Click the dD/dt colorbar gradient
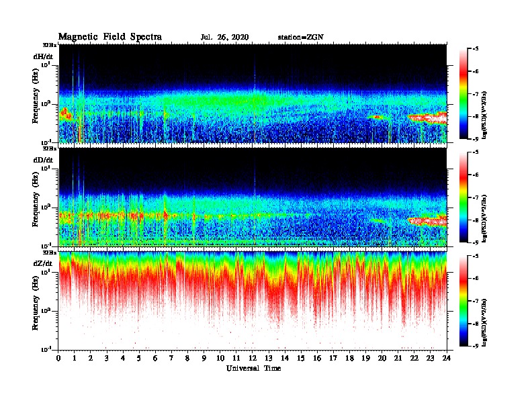 coord(463,197)
